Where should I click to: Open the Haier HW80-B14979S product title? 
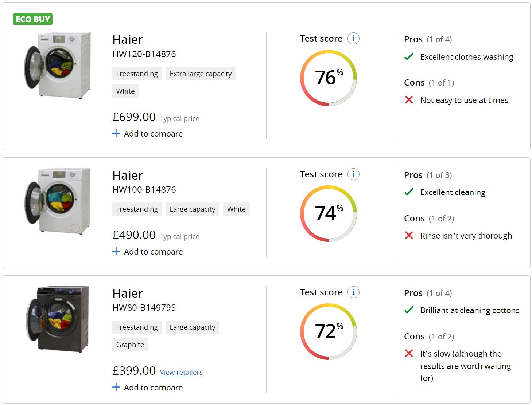(x=128, y=294)
